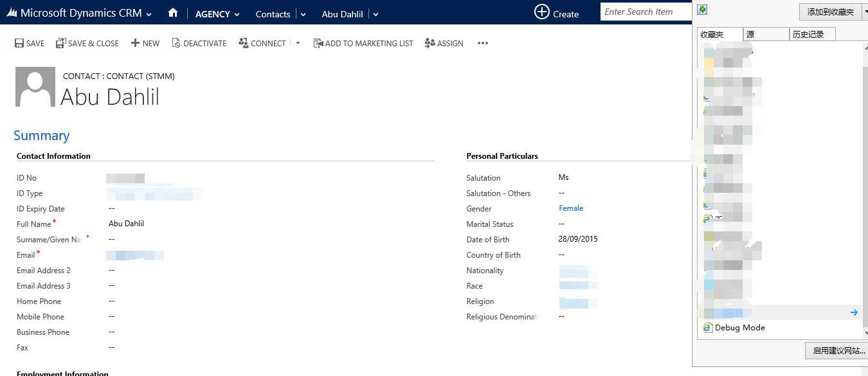
Task: Click the Home Phone empty value
Action: (x=112, y=301)
